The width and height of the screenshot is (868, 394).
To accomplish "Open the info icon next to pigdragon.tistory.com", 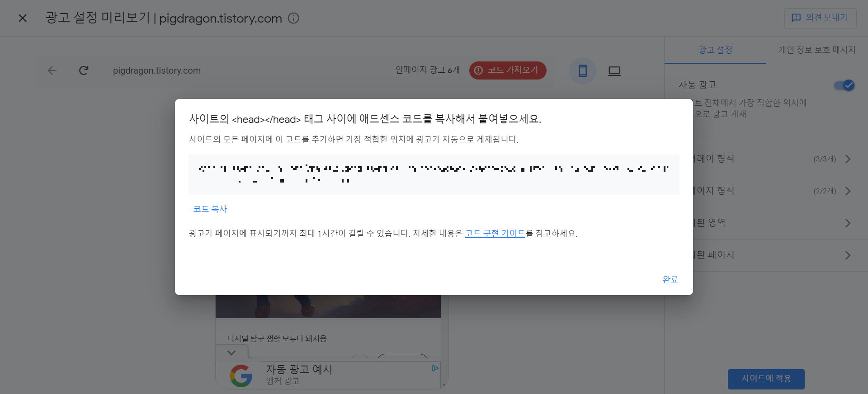I will point(294,18).
